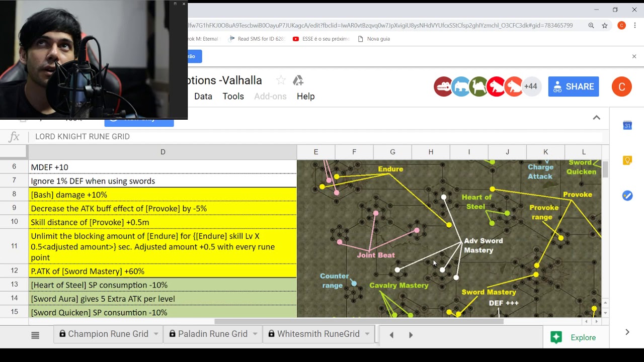The width and height of the screenshot is (644, 362).
Task: Click the Cavalry Mastery label in the rune grid
Action: (399, 285)
